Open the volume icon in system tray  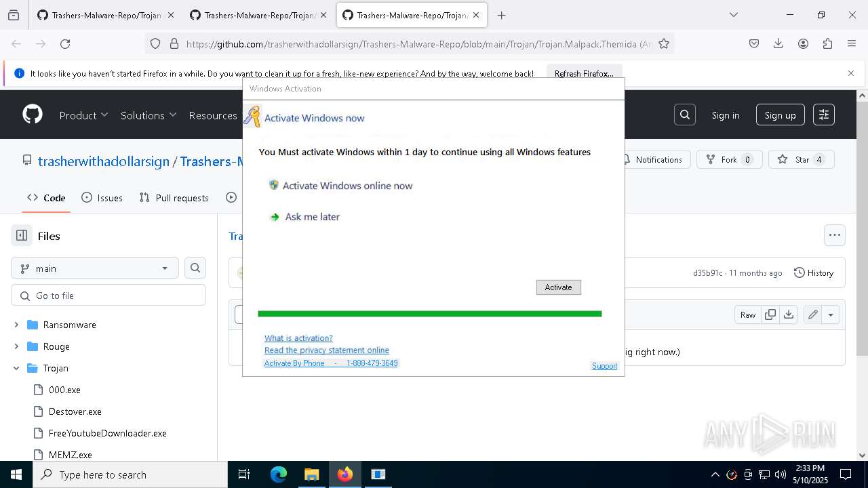point(781,474)
